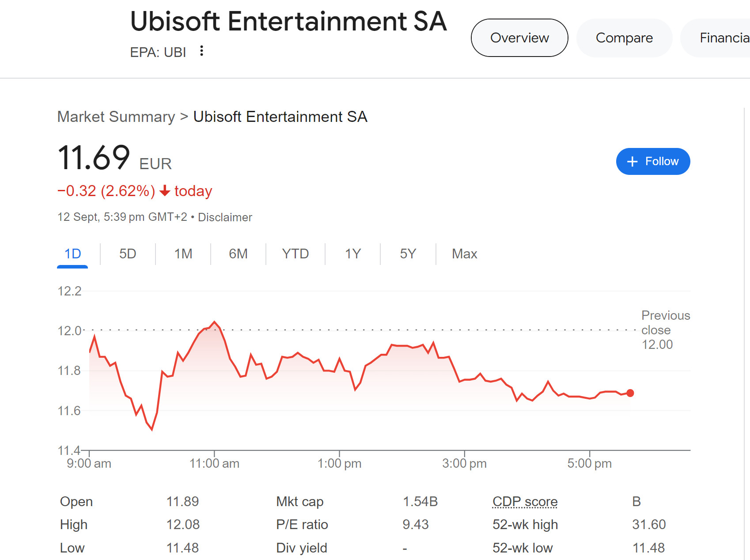Switch to the Compare tab

pyautogui.click(x=624, y=38)
